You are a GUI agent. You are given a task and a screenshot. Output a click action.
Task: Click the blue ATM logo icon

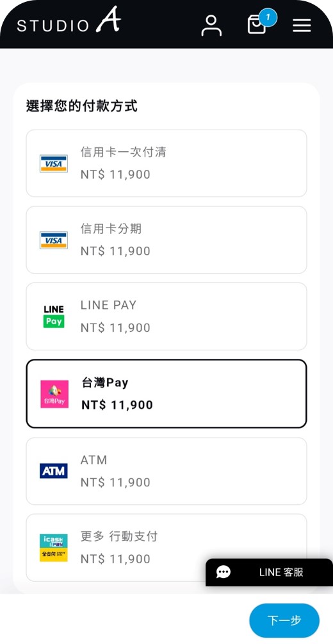pos(54,471)
